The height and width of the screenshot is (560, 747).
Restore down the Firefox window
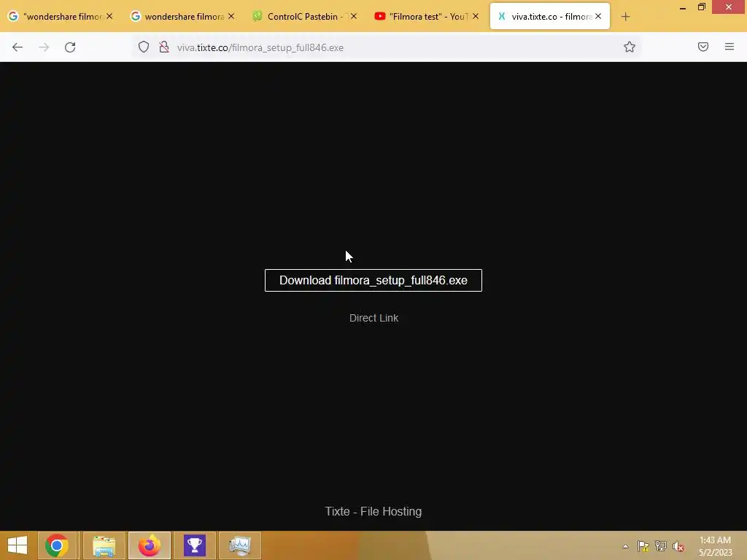click(702, 7)
